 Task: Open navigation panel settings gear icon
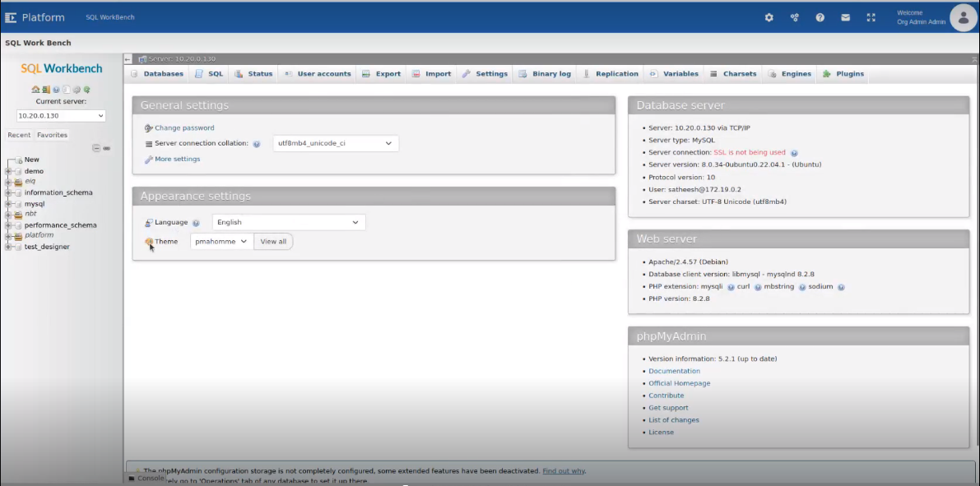coord(77,90)
